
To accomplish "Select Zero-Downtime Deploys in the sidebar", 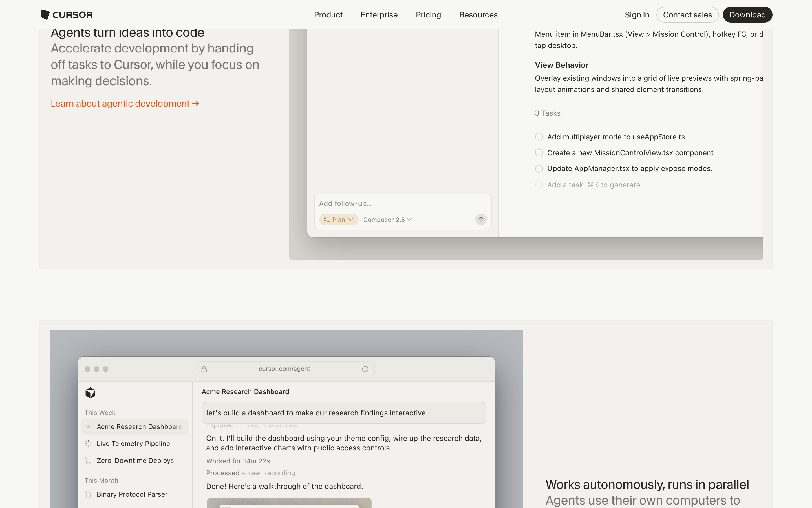I will (x=135, y=460).
